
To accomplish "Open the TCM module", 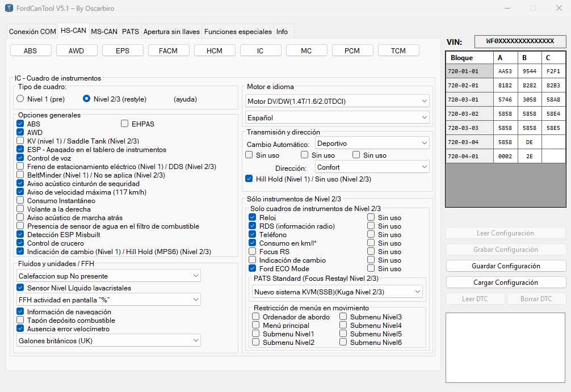I will pyautogui.click(x=398, y=50).
